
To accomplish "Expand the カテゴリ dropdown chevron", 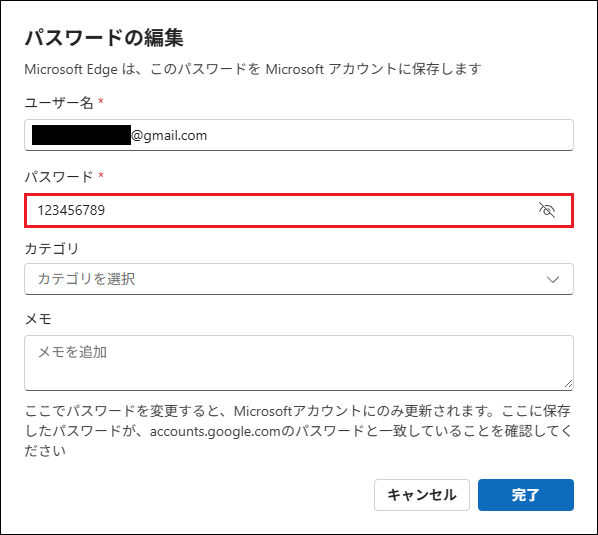I will [x=553, y=280].
